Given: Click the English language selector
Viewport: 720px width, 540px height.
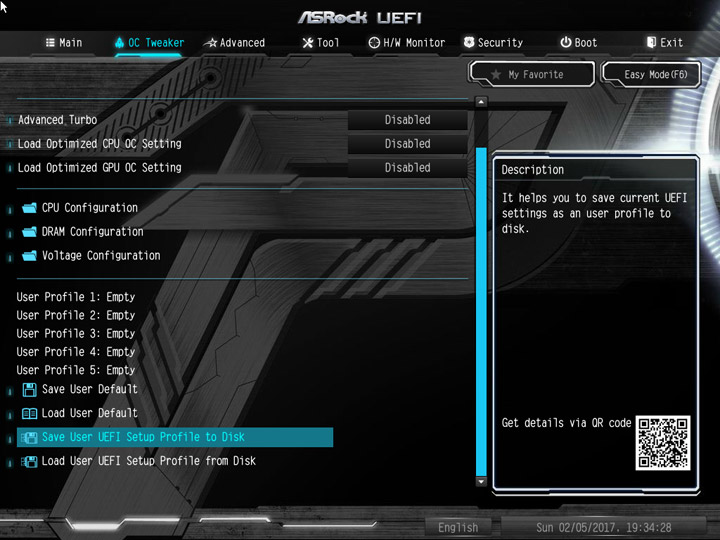Looking at the screenshot, I should pos(458,528).
